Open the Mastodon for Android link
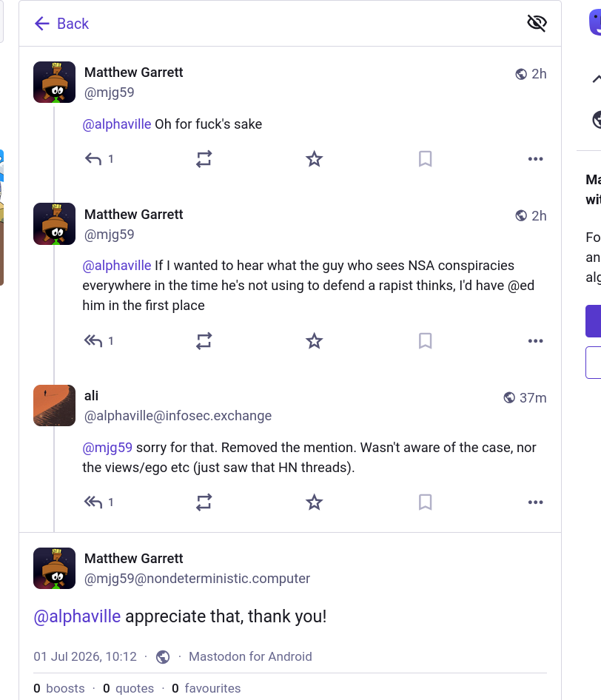The width and height of the screenshot is (601, 700). click(250, 656)
